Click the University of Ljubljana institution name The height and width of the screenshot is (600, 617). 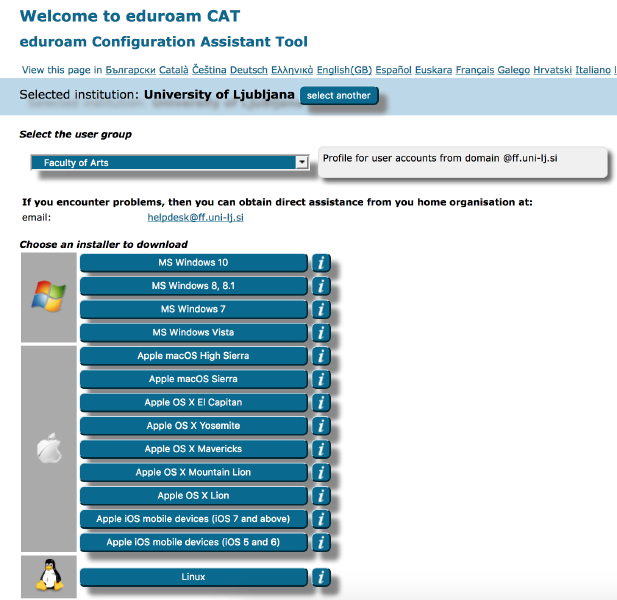pos(219,95)
